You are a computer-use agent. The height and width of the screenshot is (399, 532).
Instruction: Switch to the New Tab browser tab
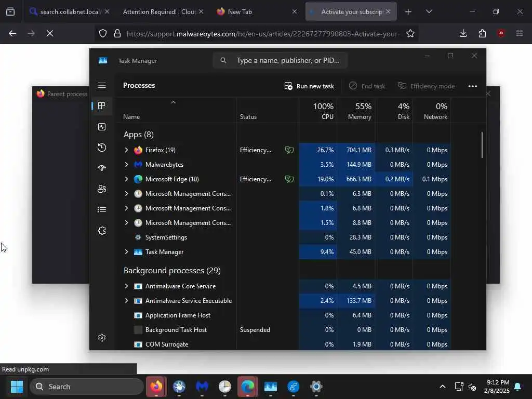pos(257,11)
